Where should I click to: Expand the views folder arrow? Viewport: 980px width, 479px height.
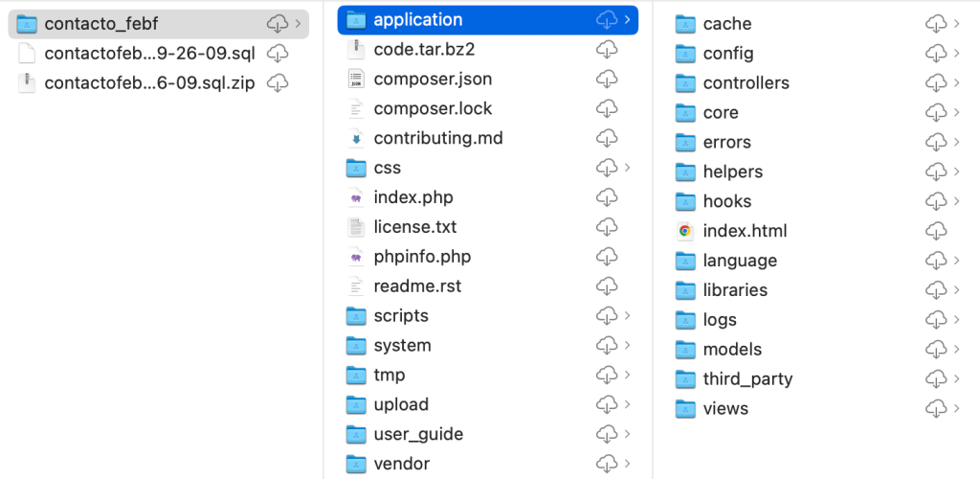point(957,409)
